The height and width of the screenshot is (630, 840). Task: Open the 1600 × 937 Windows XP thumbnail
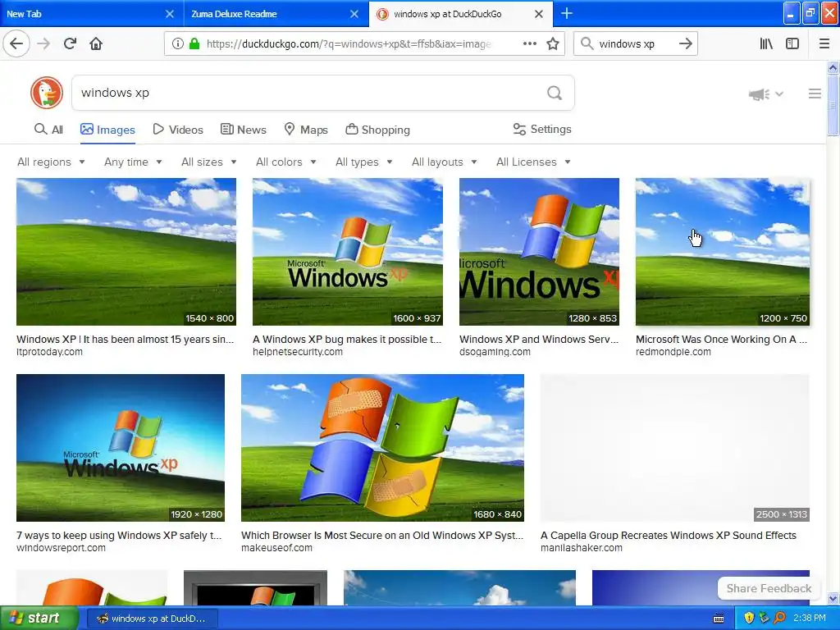coord(348,252)
